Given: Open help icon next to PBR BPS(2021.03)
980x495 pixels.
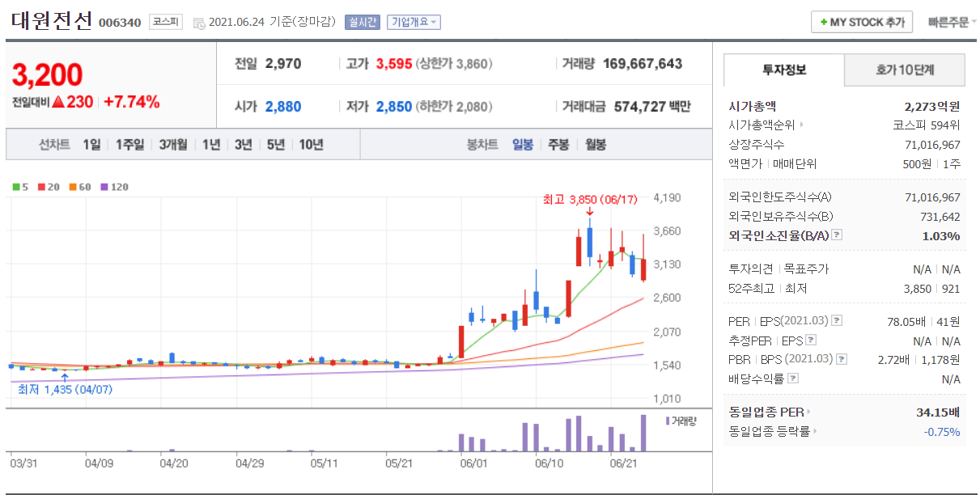Looking at the screenshot, I should point(842,359).
